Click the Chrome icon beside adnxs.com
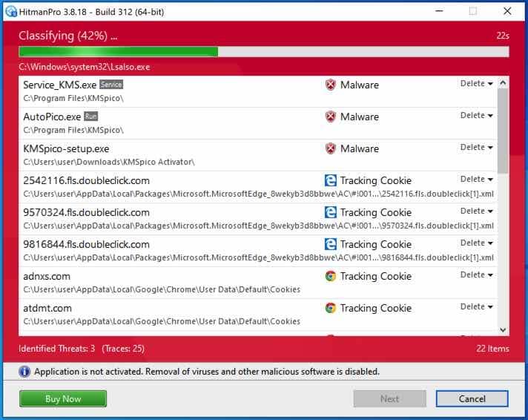Image resolution: width=528 pixels, height=420 pixels. pos(330,276)
